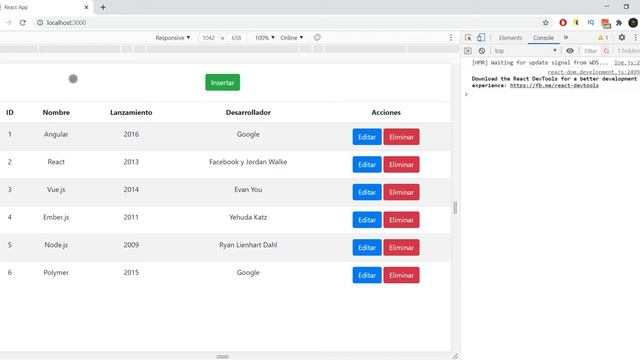Toggle the device toolbar icon in DevTools
The width and height of the screenshot is (640, 360).
click(481, 38)
